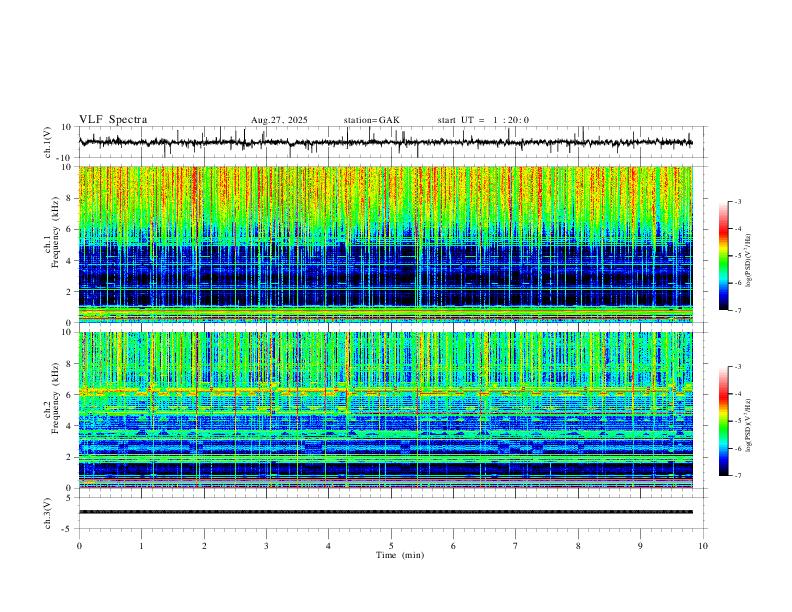Click the time axis tick "10"
Viewport: 792px width, 612px height.
tap(703, 546)
